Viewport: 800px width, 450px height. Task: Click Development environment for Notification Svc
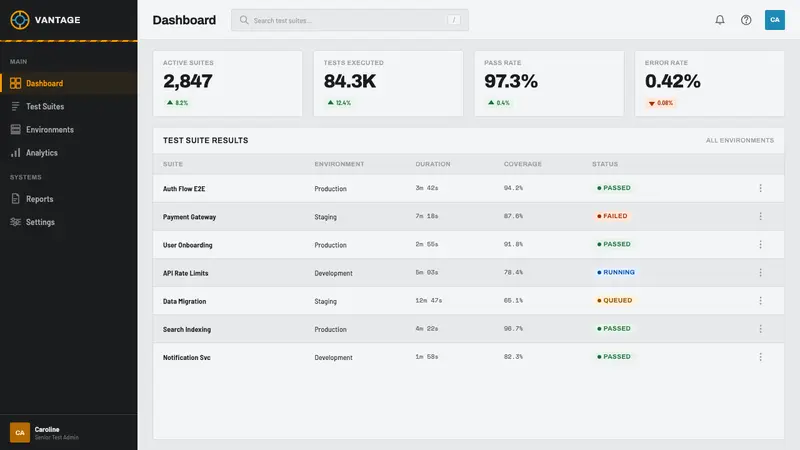pos(333,358)
